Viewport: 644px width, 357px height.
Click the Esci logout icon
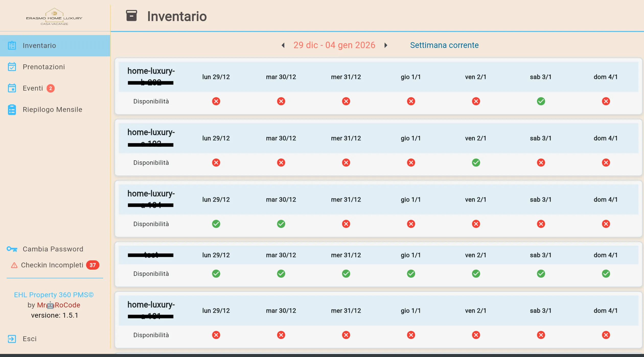(x=12, y=339)
